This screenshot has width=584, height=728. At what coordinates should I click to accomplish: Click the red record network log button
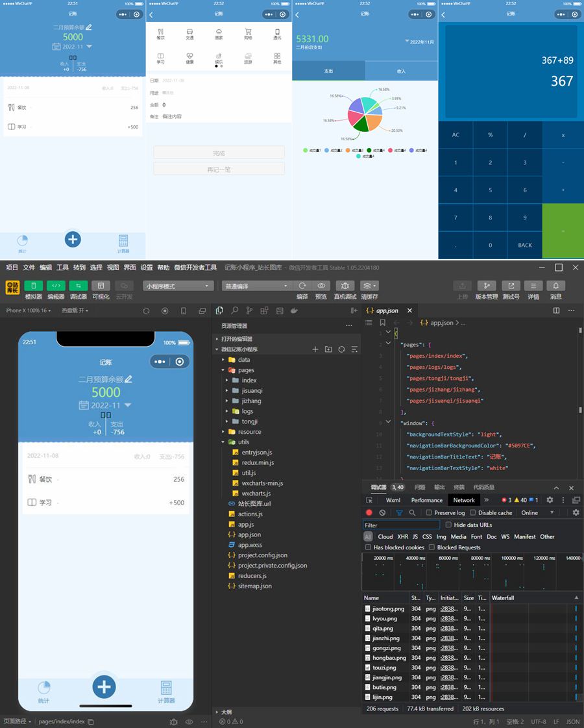369,513
